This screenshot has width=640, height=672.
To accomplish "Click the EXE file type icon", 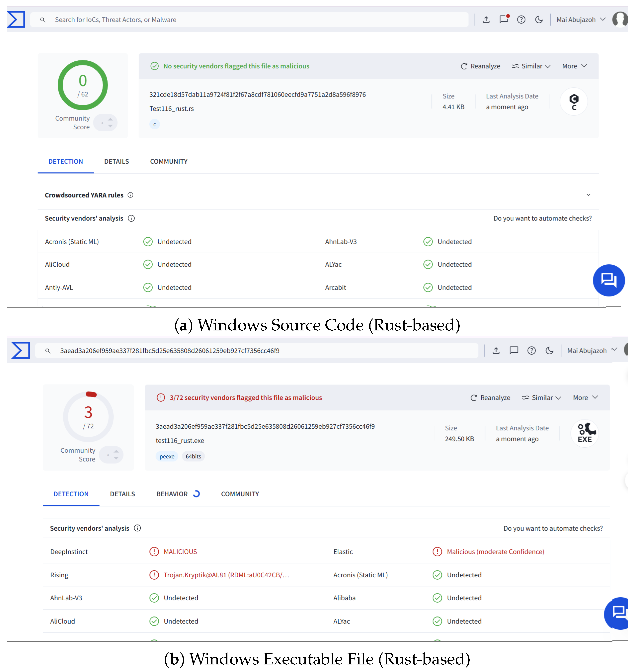I will click(x=585, y=433).
